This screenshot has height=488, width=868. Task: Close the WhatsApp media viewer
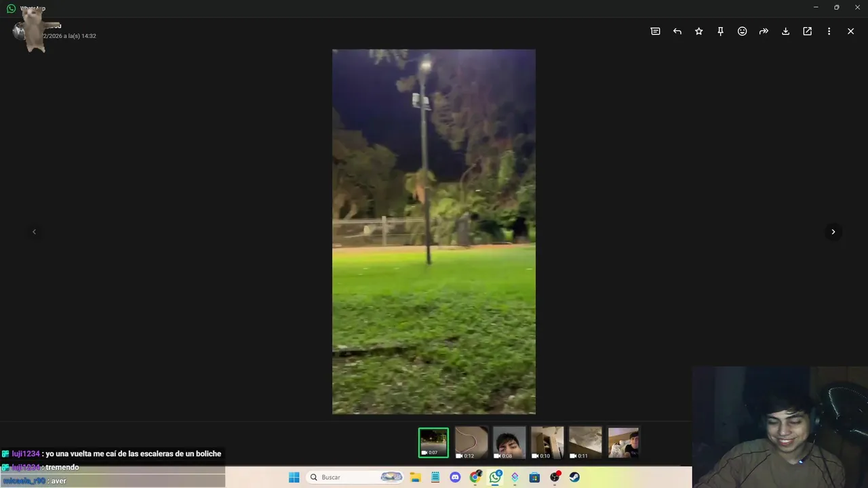point(850,31)
